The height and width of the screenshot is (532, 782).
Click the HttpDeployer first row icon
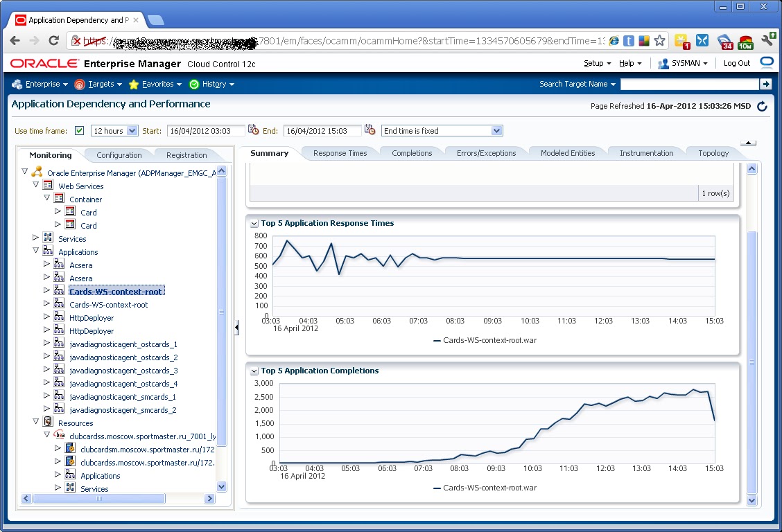(x=59, y=317)
